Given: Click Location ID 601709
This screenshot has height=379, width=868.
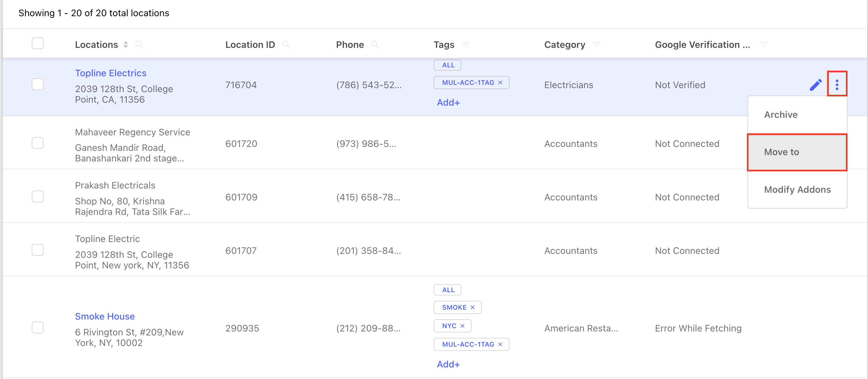Looking at the screenshot, I should [x=241, y=197].
